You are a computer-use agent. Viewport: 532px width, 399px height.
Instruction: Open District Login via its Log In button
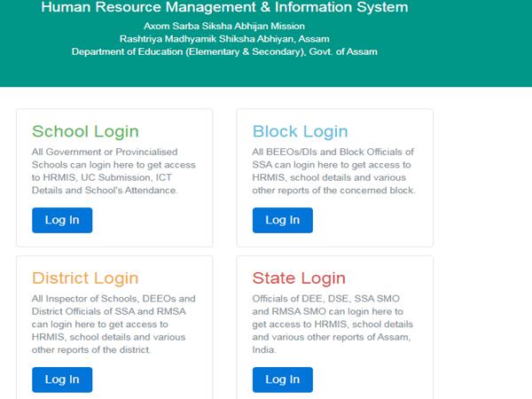tap(62, 379)
